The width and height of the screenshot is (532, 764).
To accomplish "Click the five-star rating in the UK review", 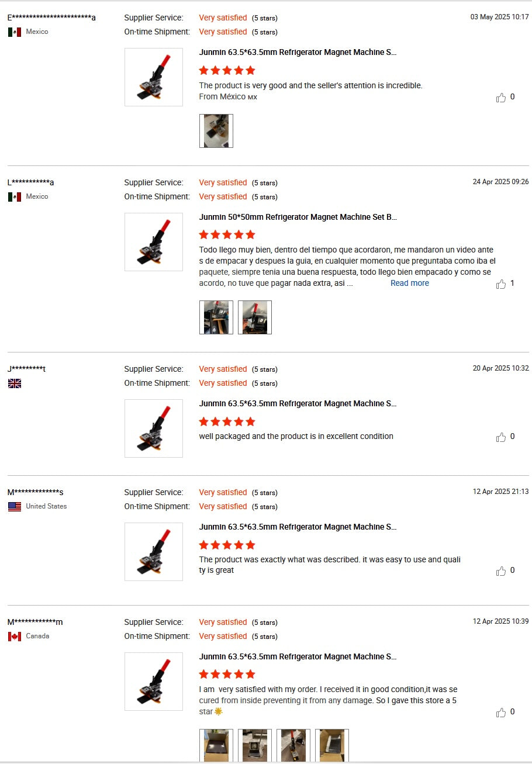I will pyautogui.click(x=227, y=421).
